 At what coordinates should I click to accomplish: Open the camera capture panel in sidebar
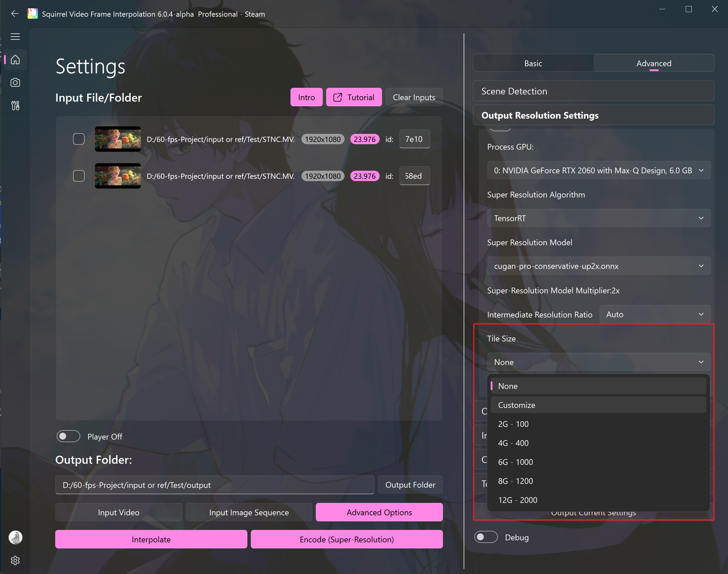[x=15, y=82]
